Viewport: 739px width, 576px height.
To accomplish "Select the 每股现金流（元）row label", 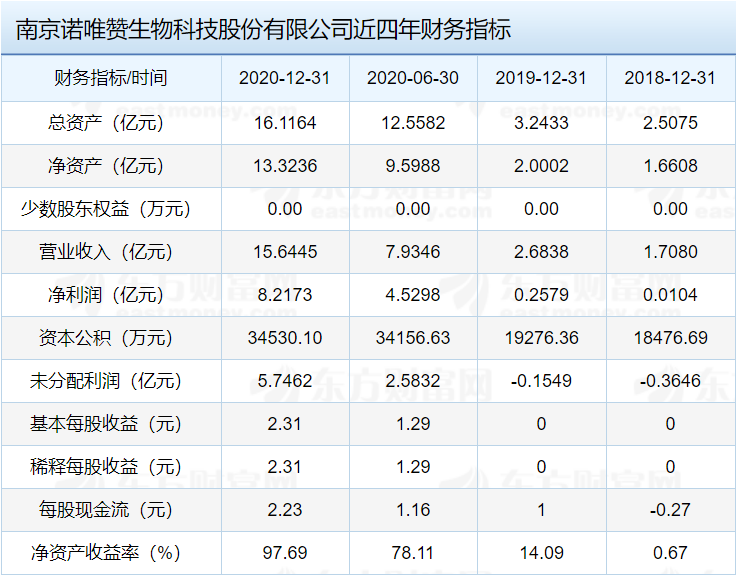I will (x=110, y=510).
